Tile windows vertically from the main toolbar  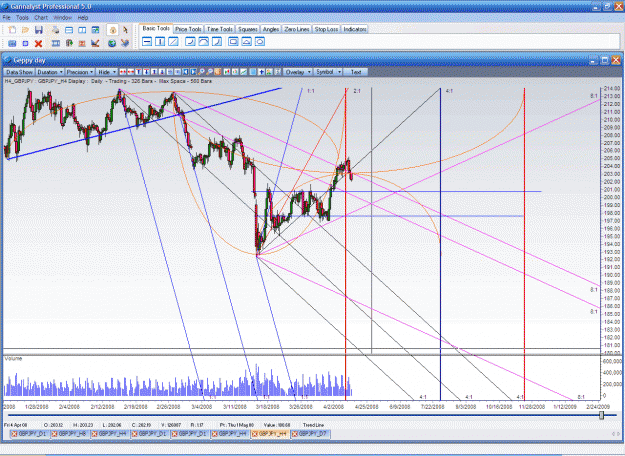click(82, 30)
